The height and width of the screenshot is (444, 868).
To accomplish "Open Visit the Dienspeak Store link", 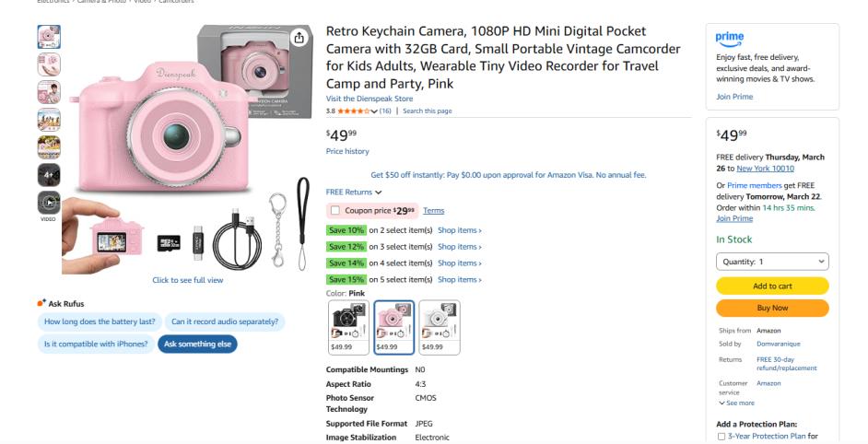I will point(369,99).
